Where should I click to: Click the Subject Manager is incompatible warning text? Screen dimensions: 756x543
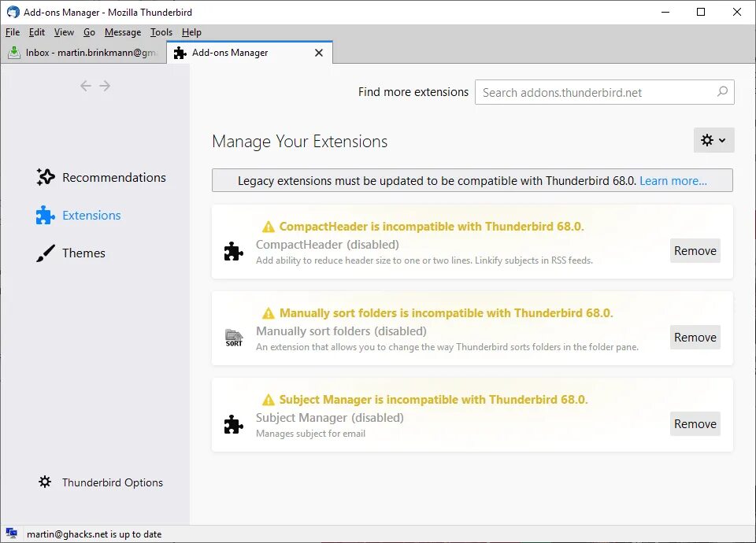(433, 400)
